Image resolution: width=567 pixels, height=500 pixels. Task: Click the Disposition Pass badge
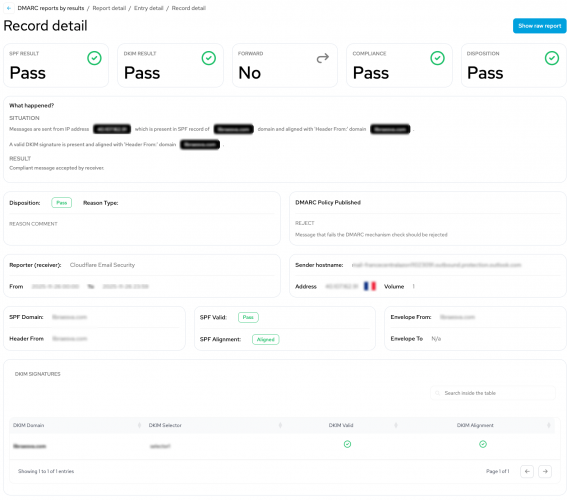61,202
